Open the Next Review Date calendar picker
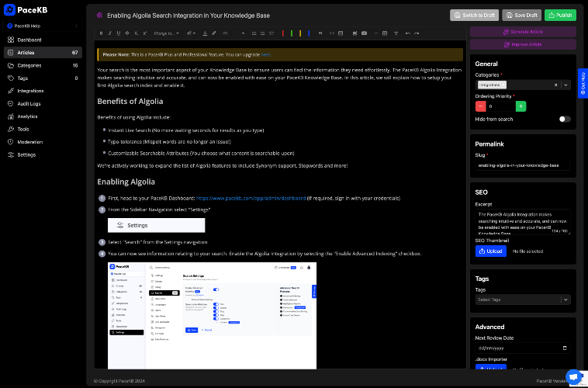Viewport: 588px width, 388px height. coord(565,348)
